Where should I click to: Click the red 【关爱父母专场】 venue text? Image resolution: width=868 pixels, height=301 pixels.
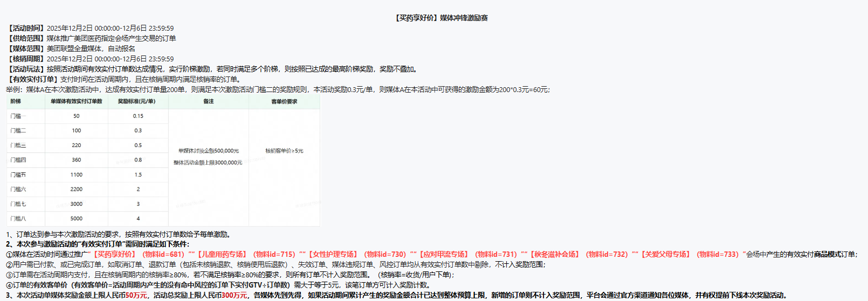point(665,254)
